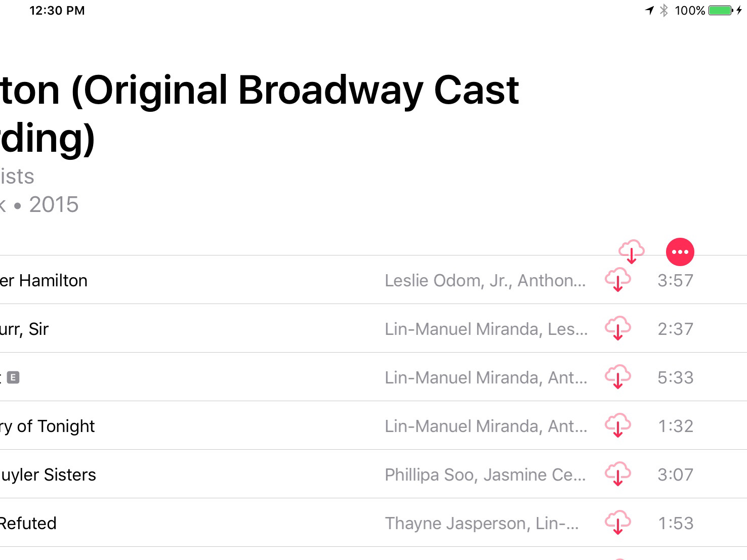Tap the battery indicator in status bar

pos(721,10)
